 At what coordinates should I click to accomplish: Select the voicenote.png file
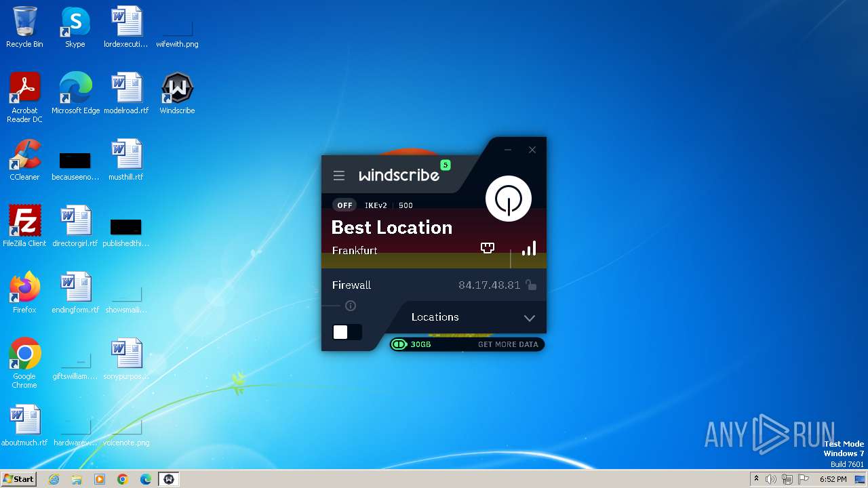[126, 431]
